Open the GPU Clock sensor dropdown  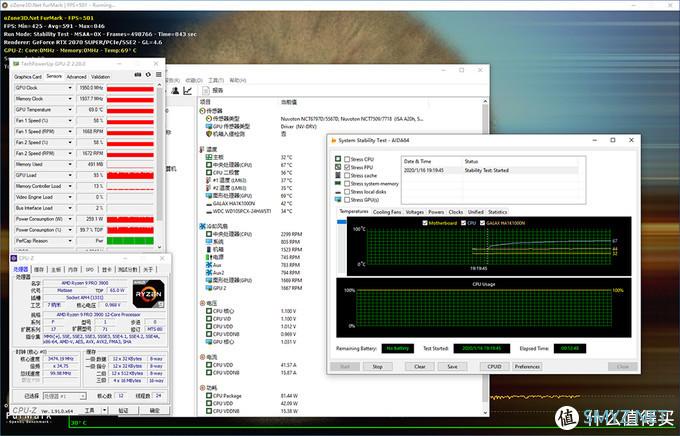coord(70,88)
